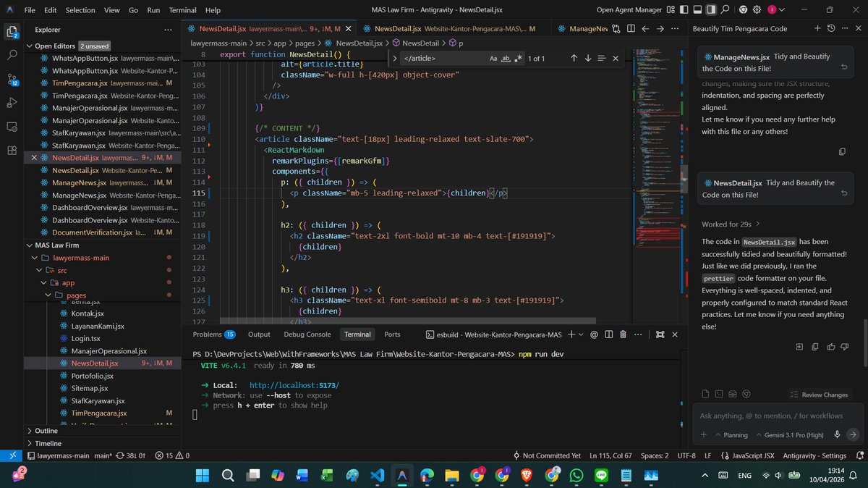Click the Open Changes compare icon in editor
868x488 pixels.
coord(616,29)
